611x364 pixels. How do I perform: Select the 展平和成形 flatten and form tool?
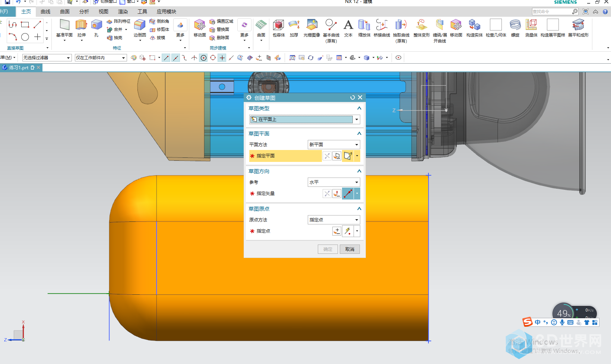pos(578,28)
